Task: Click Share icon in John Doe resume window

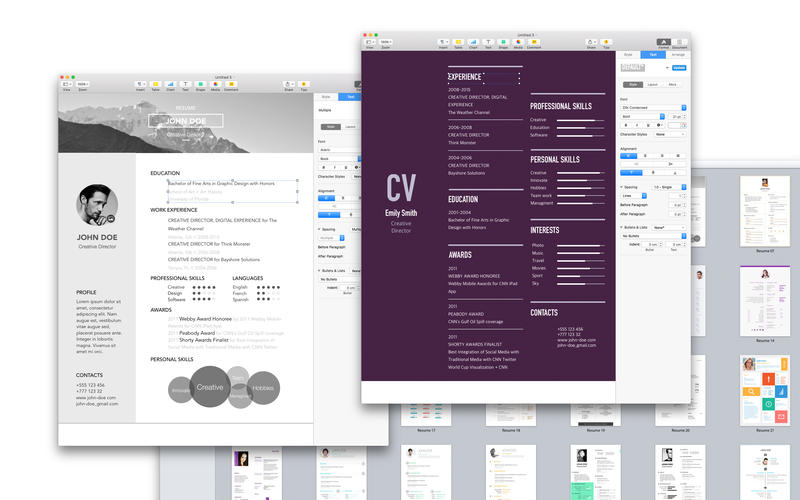Action: tap(288, 84)
